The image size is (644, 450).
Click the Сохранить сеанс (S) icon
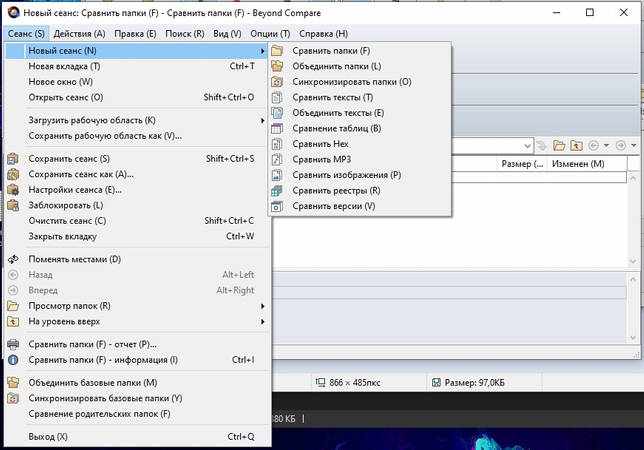tap(13, 159)
